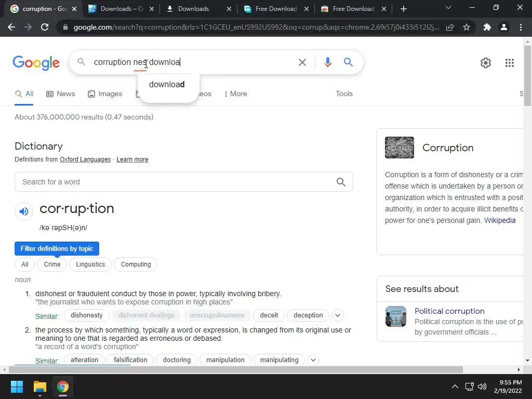Click the manipulation synonym chip
The height and width of the screenshot is (399, 532).
225,360
